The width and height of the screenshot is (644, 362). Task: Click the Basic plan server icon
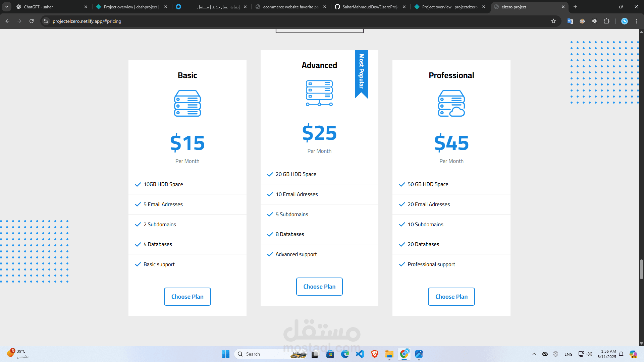pos(187,103)
